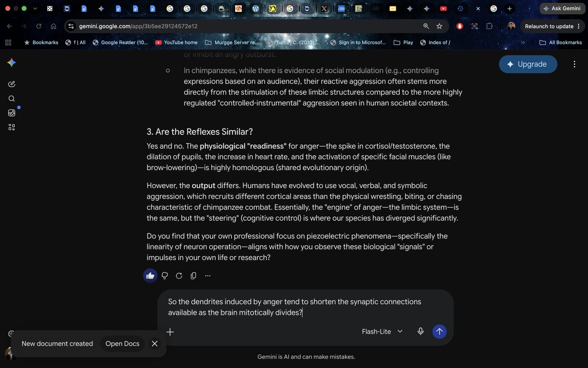Image resolution: width=588 pixels, height=368 pixels.
Task: Switch to the YouTube tab
Action: 443,8
